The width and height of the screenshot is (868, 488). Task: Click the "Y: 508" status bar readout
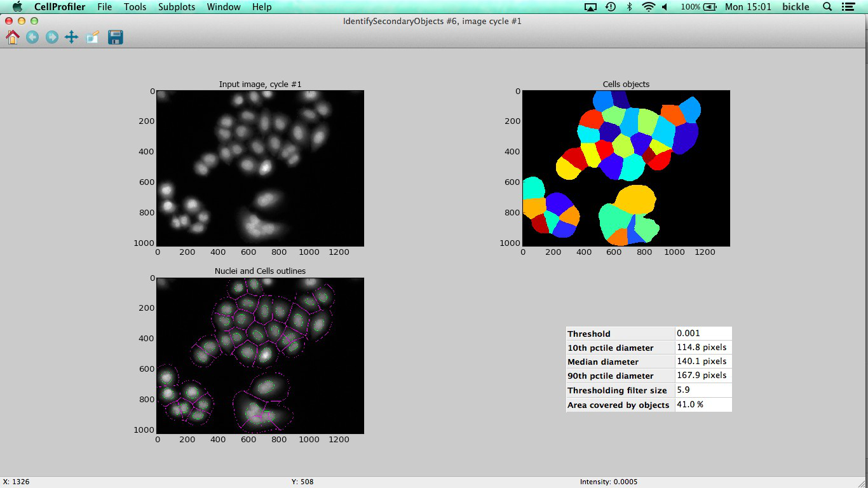point(302,482)
